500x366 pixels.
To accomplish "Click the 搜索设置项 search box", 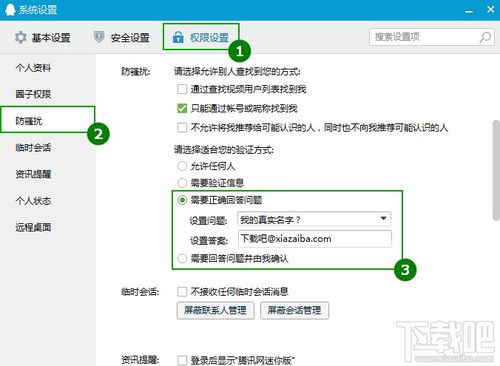I will (x=432, y=37).
